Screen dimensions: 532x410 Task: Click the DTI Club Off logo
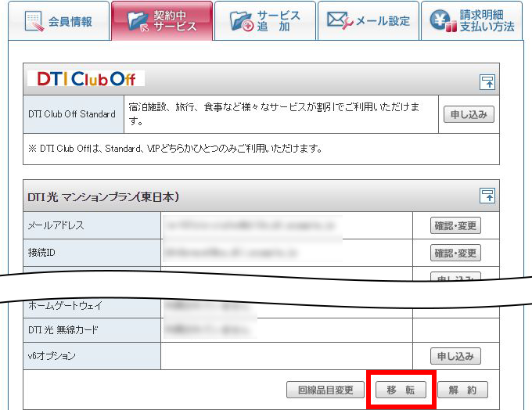pyautogui.click(x=86, y=79)
